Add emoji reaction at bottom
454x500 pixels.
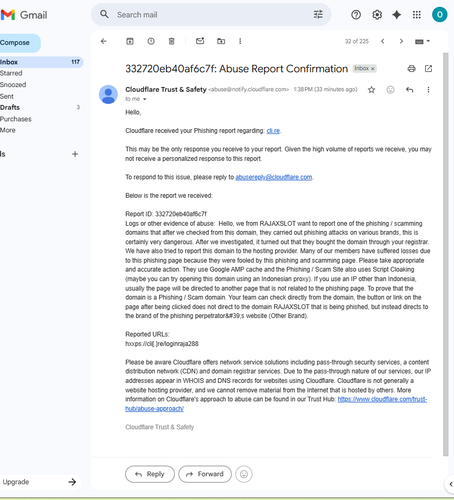click(244, 474)
